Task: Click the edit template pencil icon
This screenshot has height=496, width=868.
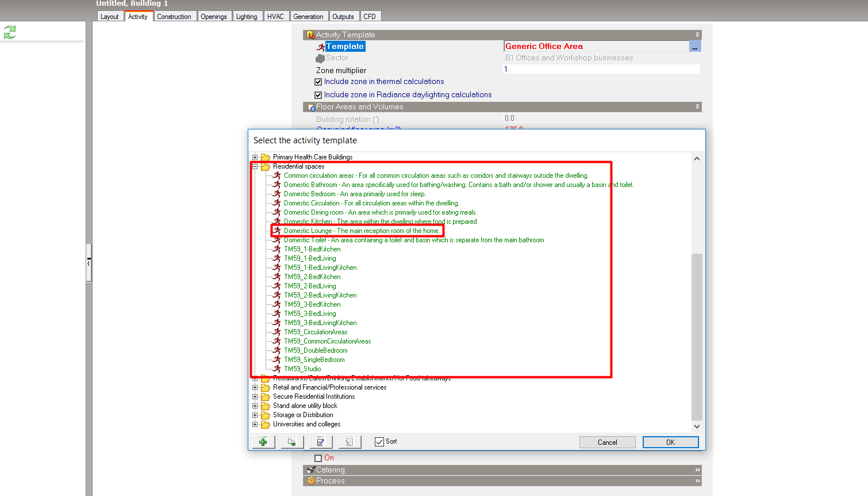Action: (x=321, y=442)
